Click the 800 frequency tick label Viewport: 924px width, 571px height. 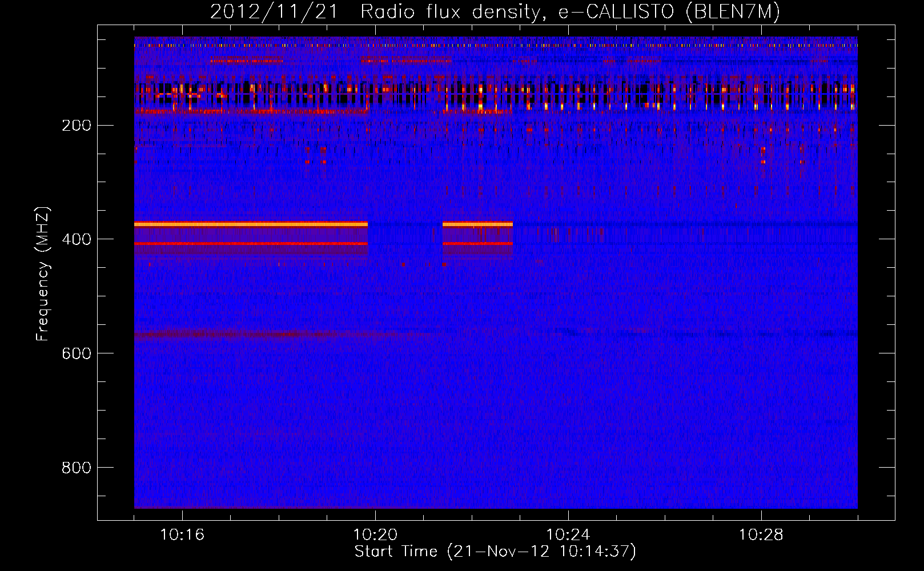click(77, 468)
